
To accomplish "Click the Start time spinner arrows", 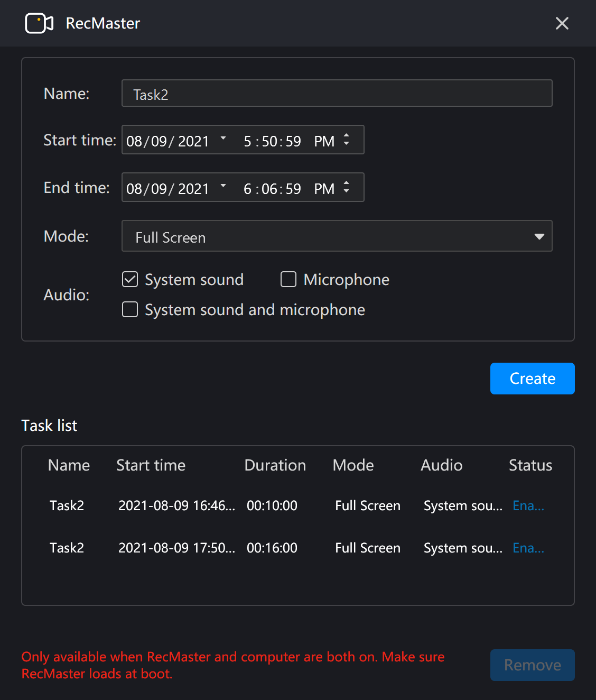I will point(347,140).
